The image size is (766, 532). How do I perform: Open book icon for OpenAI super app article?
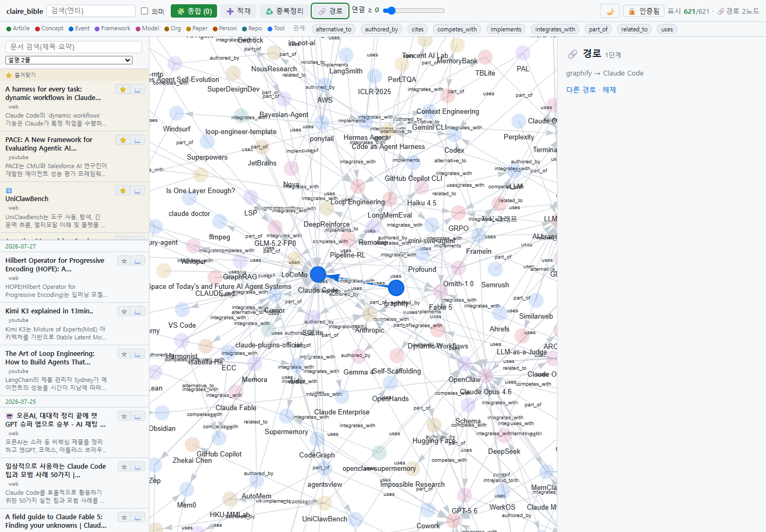(x=137, y=416)
